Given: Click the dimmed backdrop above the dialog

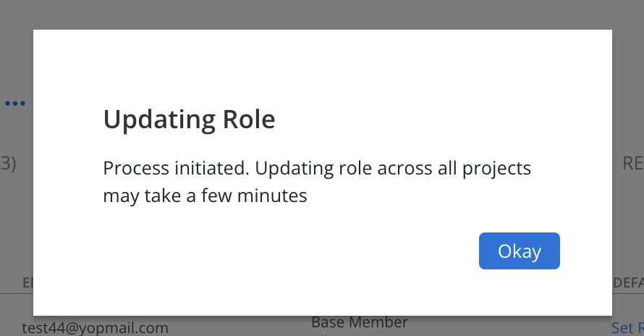Looking at the screenshot, I should tap(322, 14).
